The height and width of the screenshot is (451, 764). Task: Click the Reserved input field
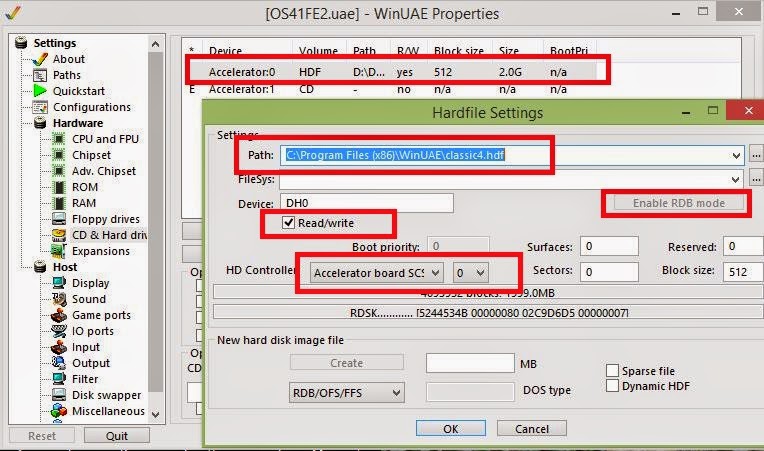point(743,246)
